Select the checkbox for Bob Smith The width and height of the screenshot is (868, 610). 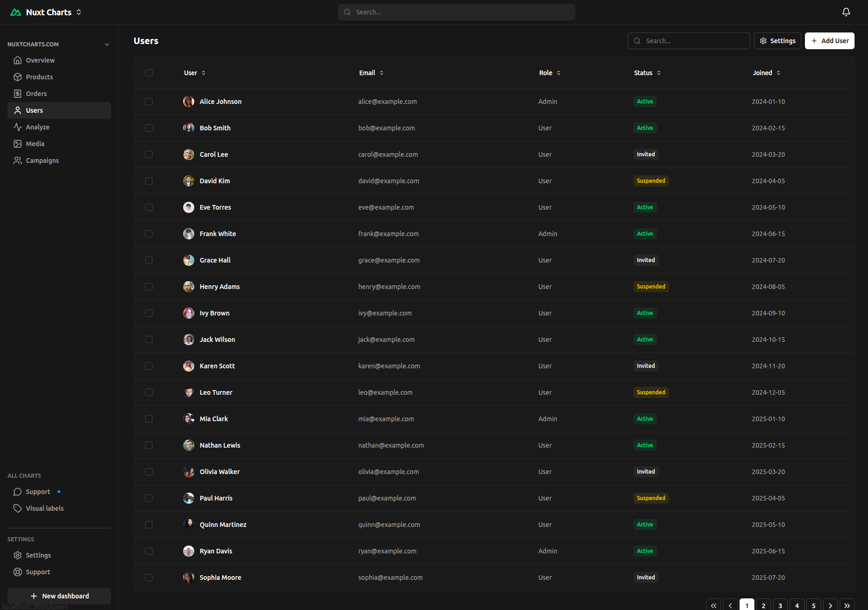tap(149, 128)
